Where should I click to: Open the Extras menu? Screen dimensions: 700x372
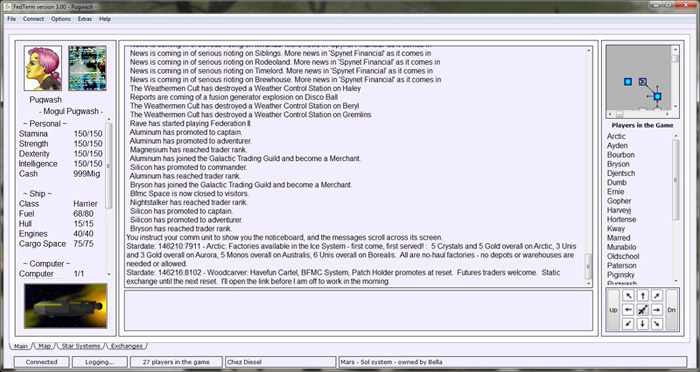85,19
